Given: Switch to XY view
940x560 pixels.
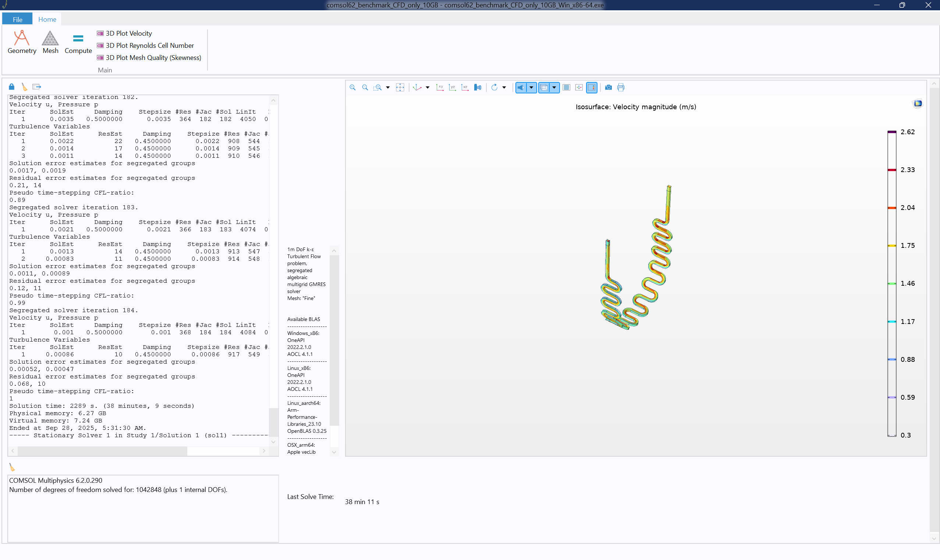Looking at the screenshot, I should 440,88.
